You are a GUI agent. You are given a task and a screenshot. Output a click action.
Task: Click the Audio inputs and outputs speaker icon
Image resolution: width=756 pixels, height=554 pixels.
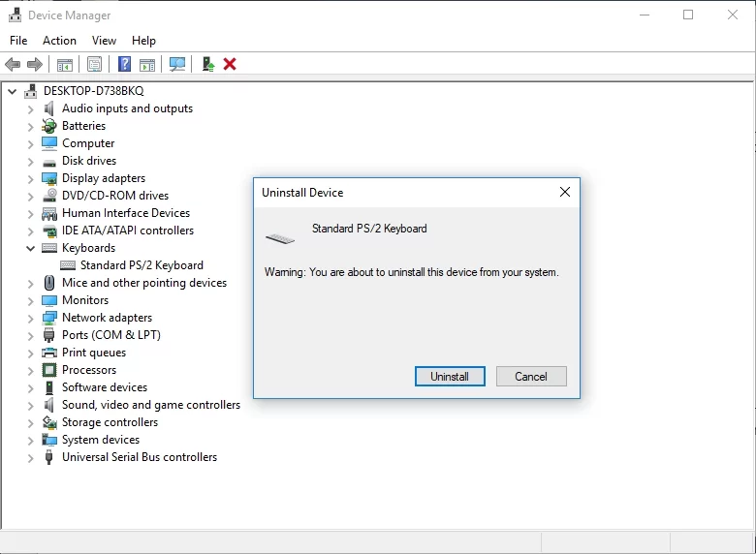coord(48,108)
